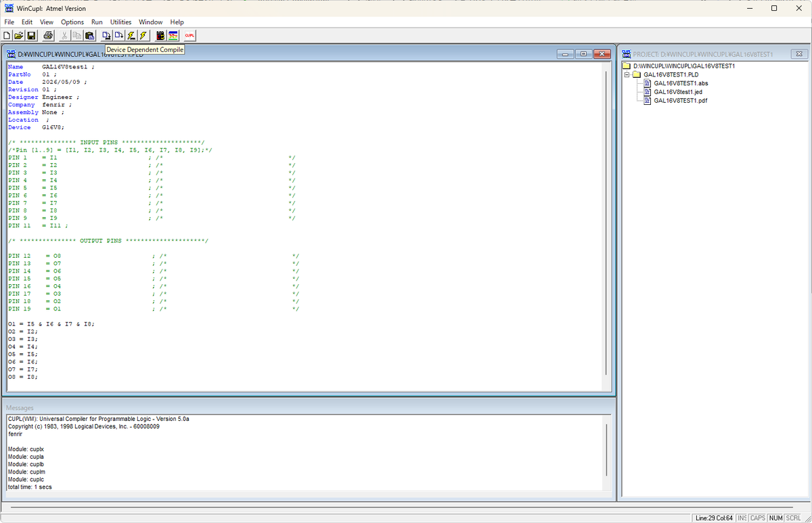This screenshot has height=523, width=812.
Task: Click the PLD document window icon
Action: (12, 54)
